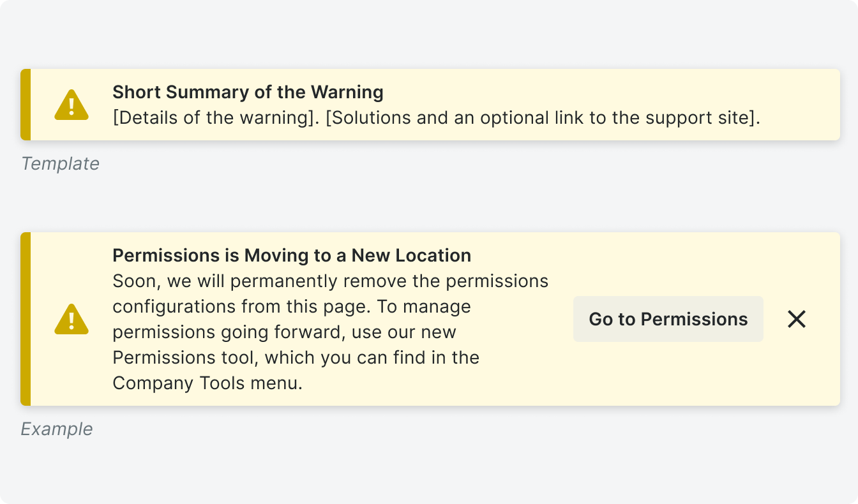858x504 pixels.
Task: Click the 'Company Tools menu.' text line
Action: coord(207,383)
